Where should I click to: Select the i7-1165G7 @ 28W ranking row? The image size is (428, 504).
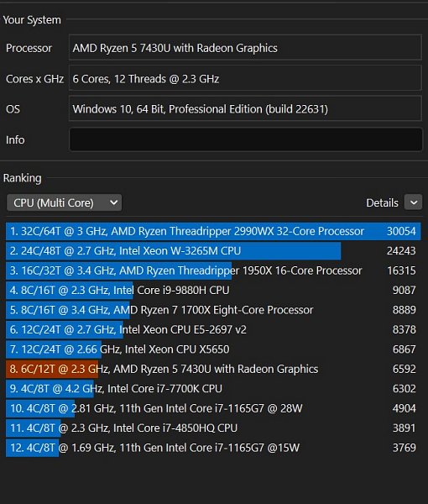tap(213, 408)
